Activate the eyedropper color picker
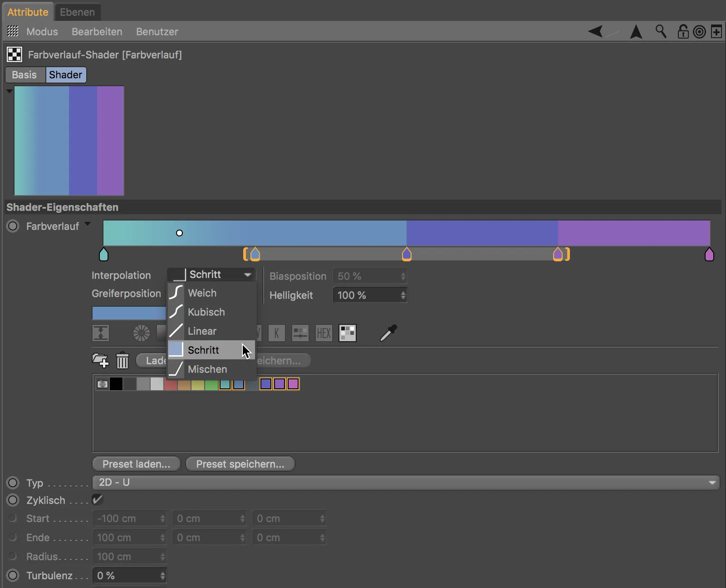The height and width of the screenshot is (588, 726). pyautogui.click(x=388, y=333)
